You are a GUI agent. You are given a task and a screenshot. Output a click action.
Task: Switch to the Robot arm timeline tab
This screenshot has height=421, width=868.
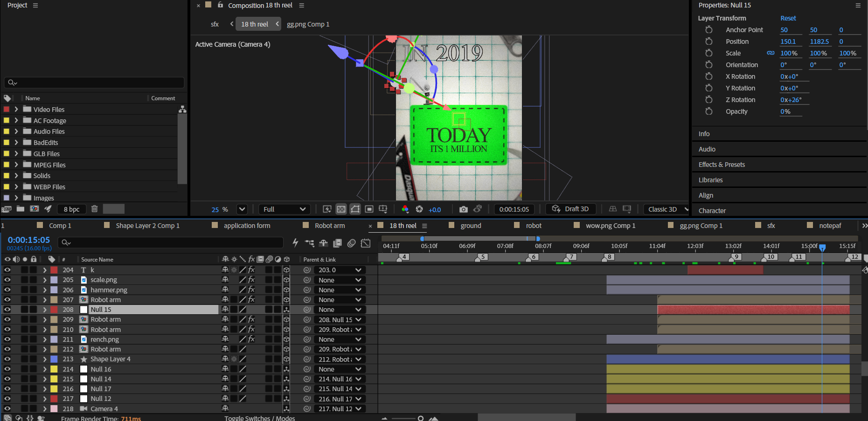click(329, 226)
